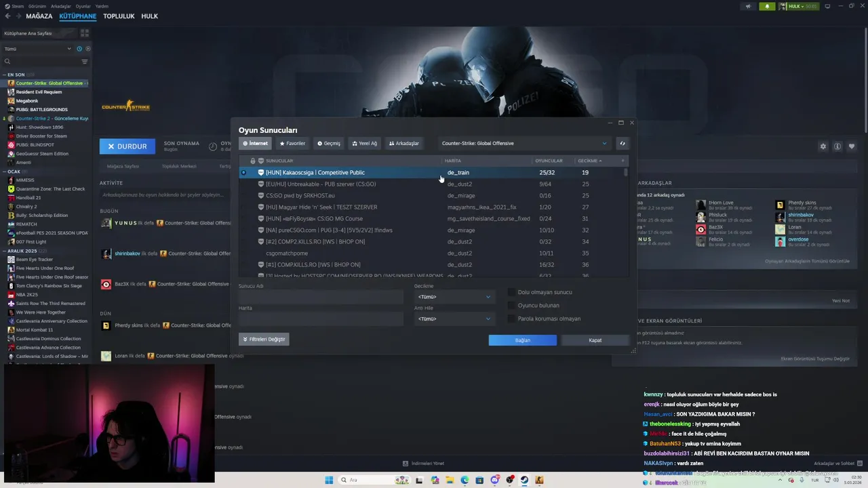This screenshot has height=488, width=868.
Task: Switch to the Geçmiş server tab
Action: click(329, 143)
